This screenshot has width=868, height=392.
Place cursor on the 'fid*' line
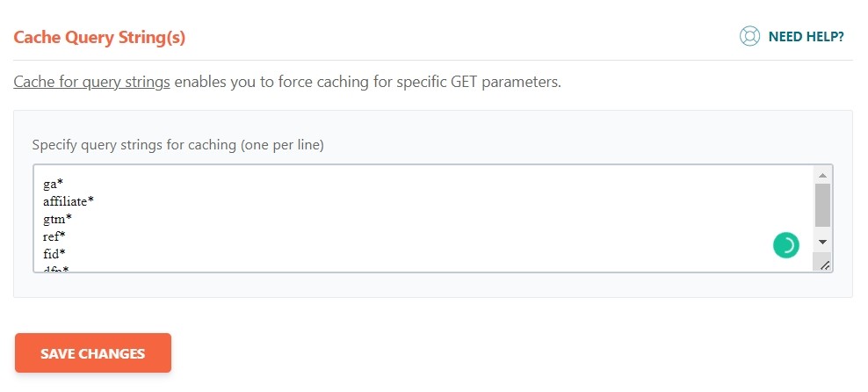(x=54, y=254)
